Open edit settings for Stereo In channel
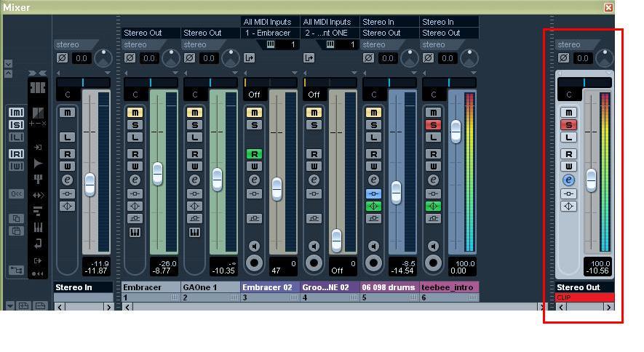This screenshot has width=644, height=352. coord(67,180)
